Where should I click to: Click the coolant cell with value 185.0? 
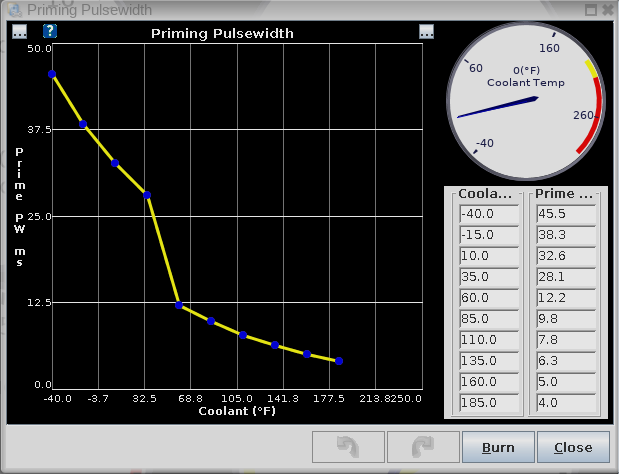487,403
